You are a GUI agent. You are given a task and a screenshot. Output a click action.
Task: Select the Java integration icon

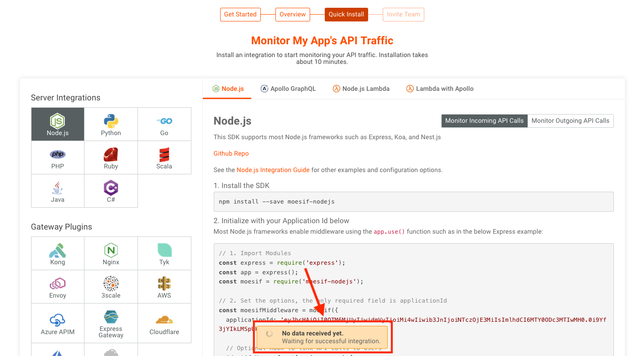pyautogui.click(x=58, y=190)
